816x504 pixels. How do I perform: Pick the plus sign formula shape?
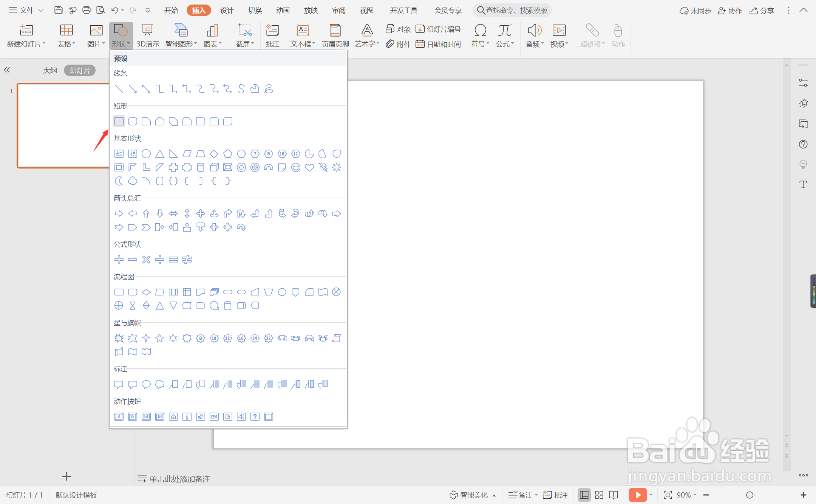119,260
